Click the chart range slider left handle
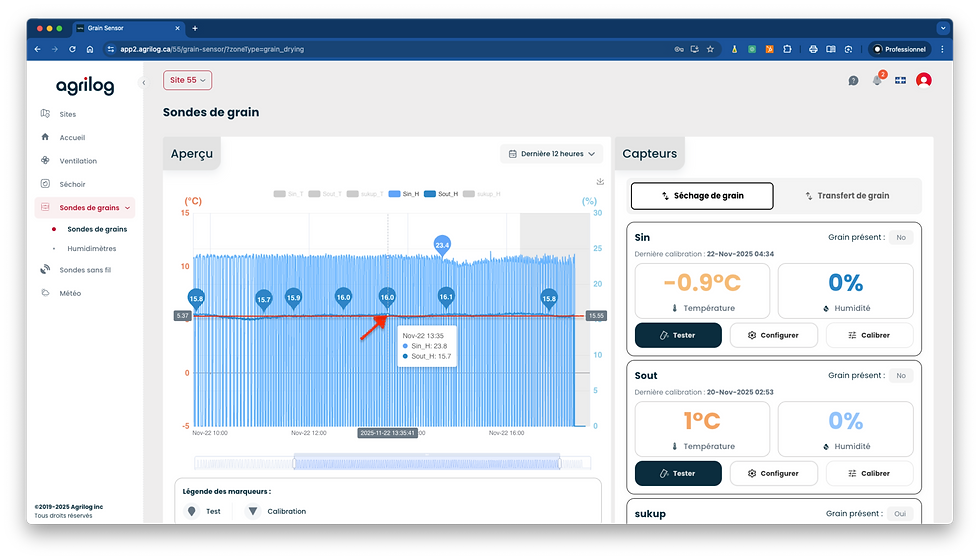Image resolution: width=980 pixels, height=560 pixels. [294, 463]
